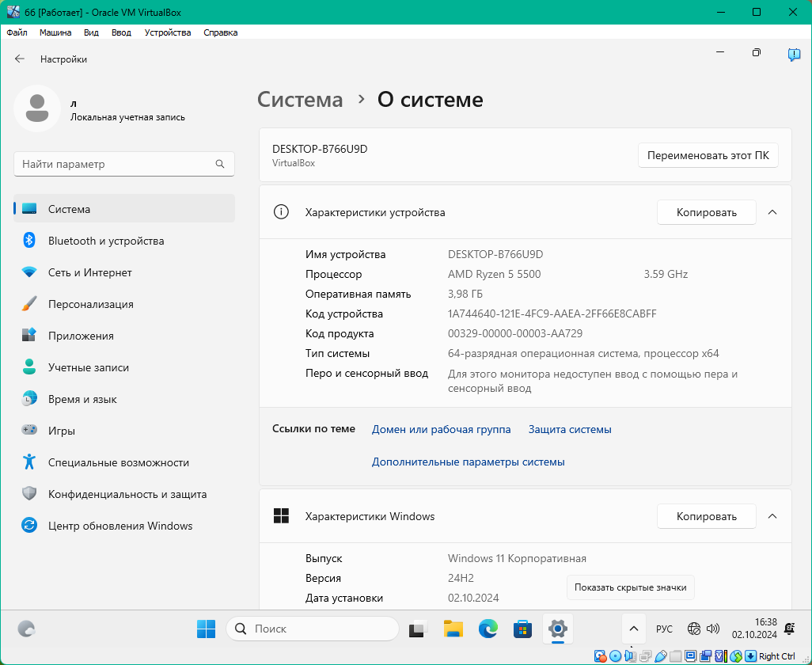Screen dimensions: 812x665
Task: Click the Windows Start button
Action: point(206,629)
